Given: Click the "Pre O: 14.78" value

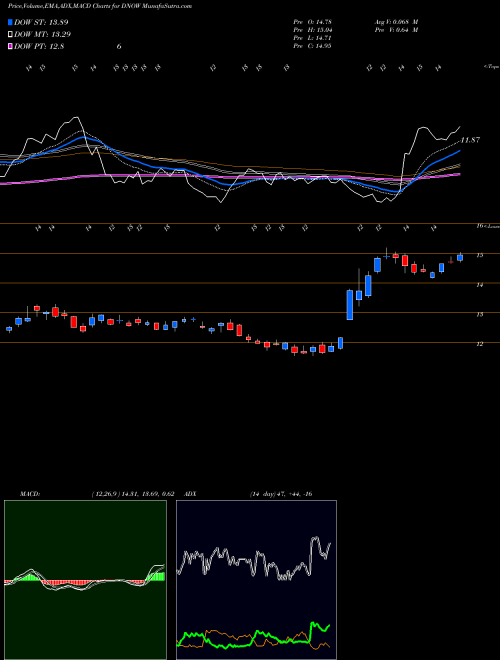Looking at the screenshot, I should (x=312, y=22).
